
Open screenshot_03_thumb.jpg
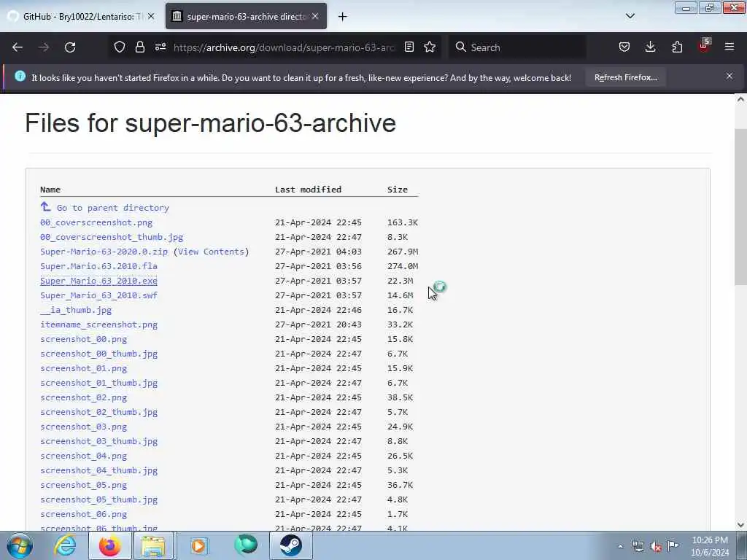pos(98,441)
